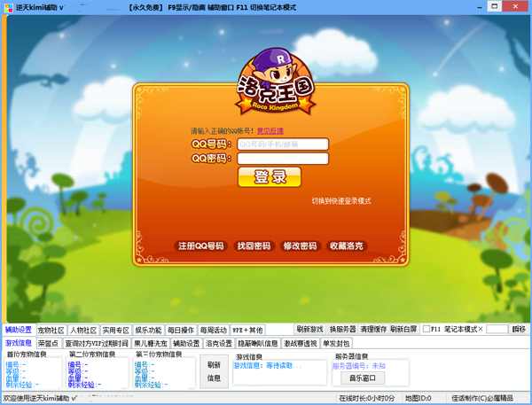Click 在线时长:0小时0分 in status bar
This screenshot has height=405, width=532.
pyautogui.click(x=366, y=398)
